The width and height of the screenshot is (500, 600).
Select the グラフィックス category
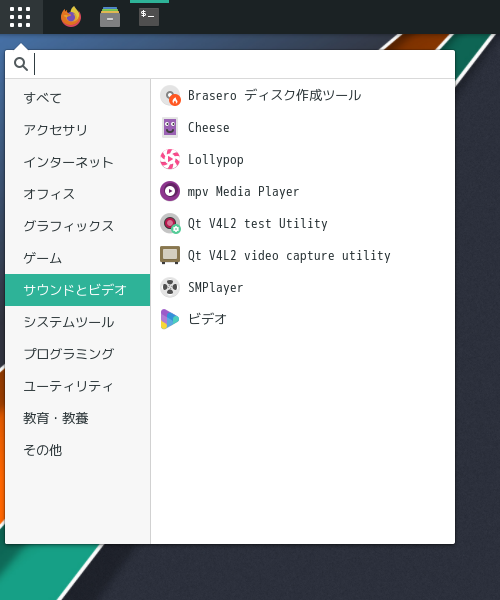click(x=78, y=226)
